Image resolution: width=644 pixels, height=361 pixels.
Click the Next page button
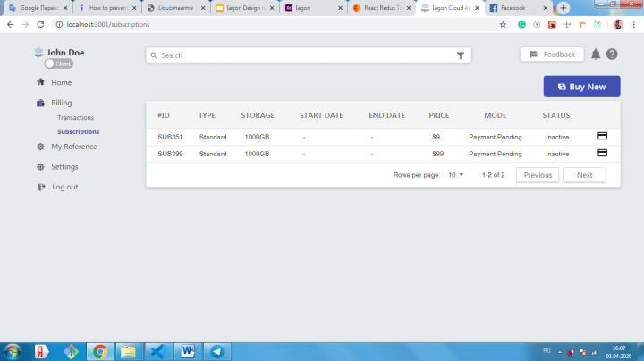point(584,175)
